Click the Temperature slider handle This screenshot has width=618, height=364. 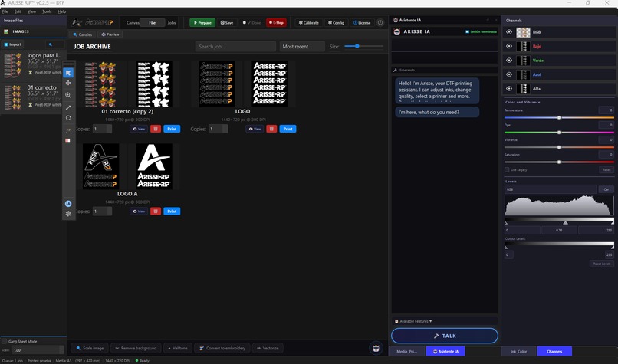point(559,117)
